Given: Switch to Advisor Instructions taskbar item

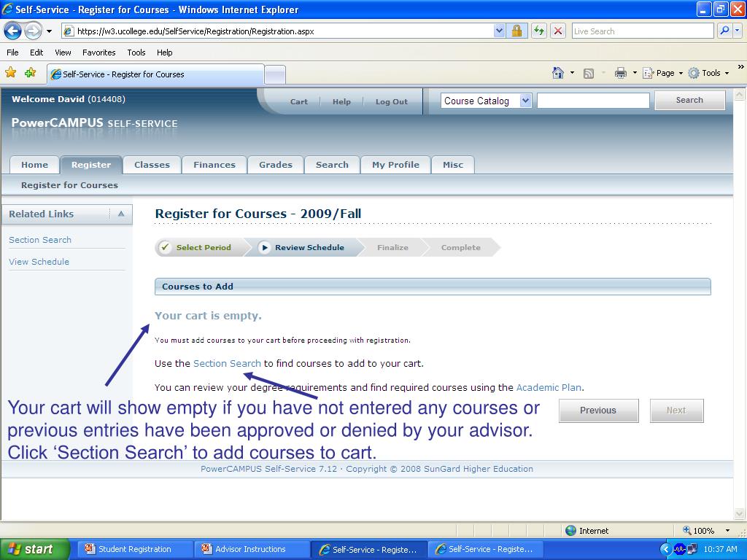Looking at the screenshot, I should coord(250,549).
